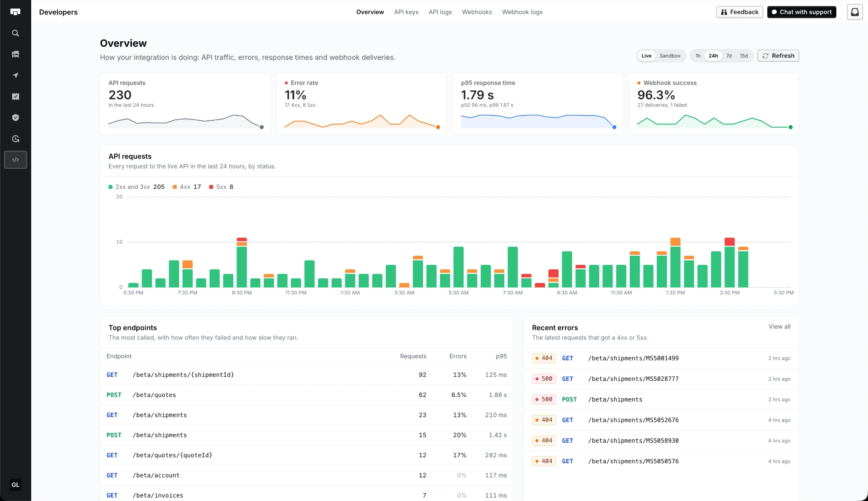Select the POST /beta/quotes endpoint row
Viewport: 868px width, 501px height.
click(306, 395)
